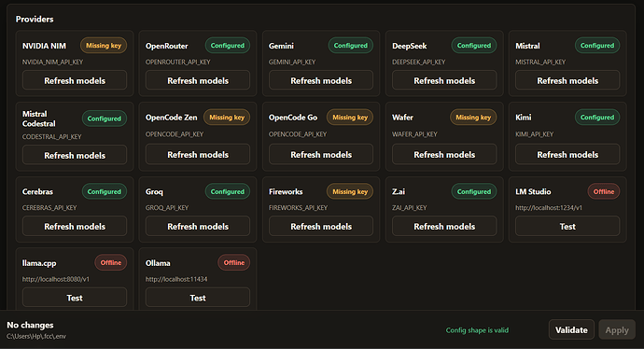
Task: Click the Apply button
Action: click(617, 329)
